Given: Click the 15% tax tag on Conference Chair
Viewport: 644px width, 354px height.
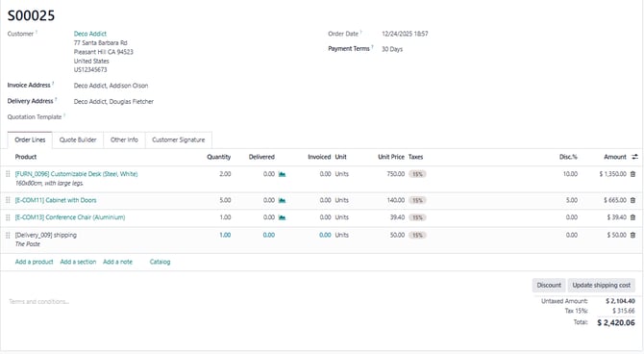Looking at the screenshot, I should pyautogui.click(x=417, y=217).
